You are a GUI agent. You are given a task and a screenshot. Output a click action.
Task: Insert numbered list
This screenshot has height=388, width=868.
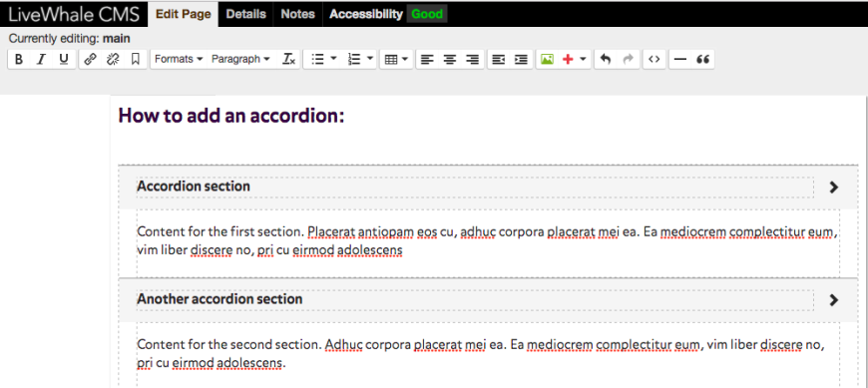[x=354, y=59]
